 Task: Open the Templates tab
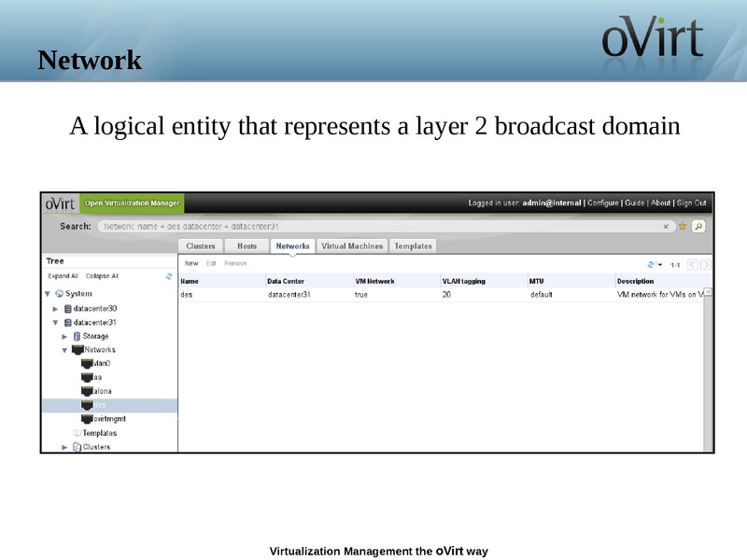pyautogui.click(x=413, y=246)
